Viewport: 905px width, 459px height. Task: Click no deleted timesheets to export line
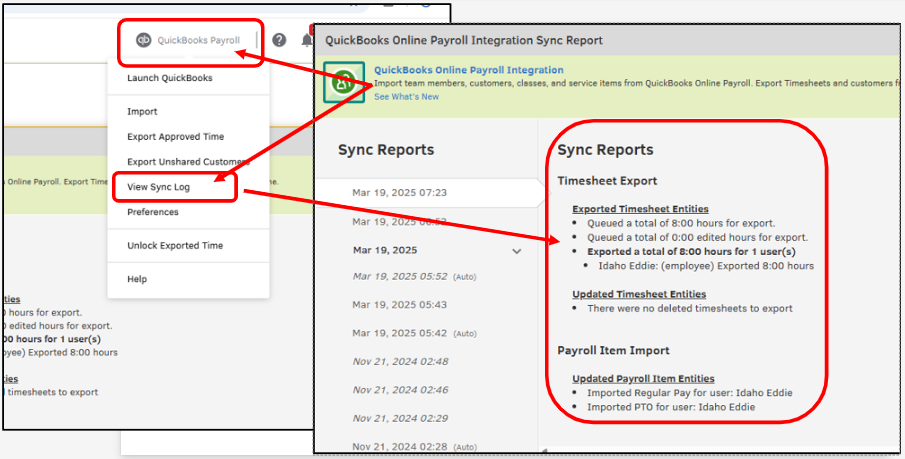(x=690, y=309)
